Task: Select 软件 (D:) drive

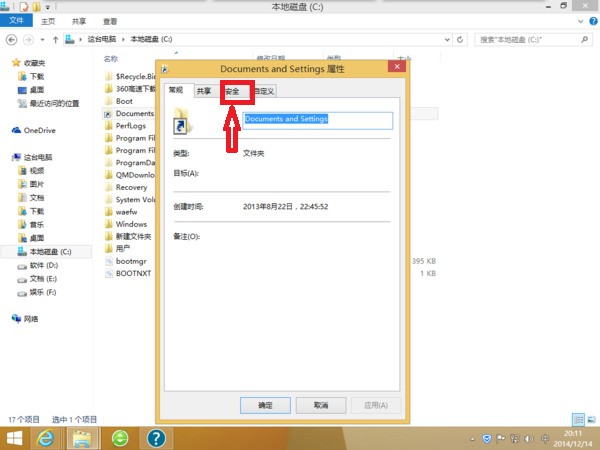Action: tap(38, 265)
